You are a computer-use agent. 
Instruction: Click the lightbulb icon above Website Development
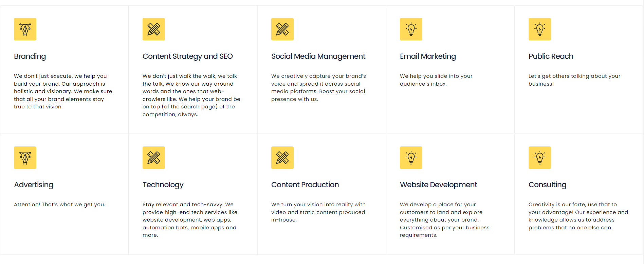pos(411,158)
